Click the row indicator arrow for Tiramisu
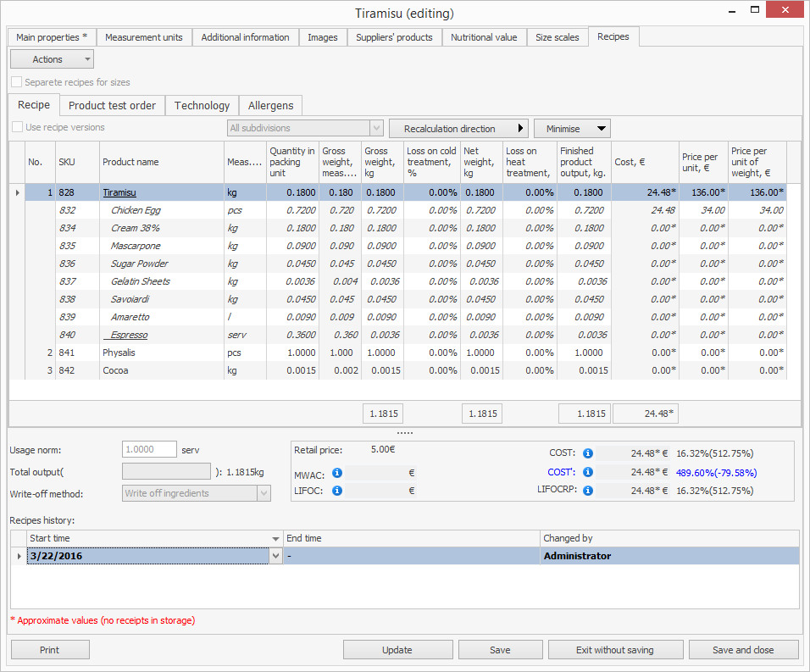This screenshot has height=672, width=810. click(x=18, y=193)
